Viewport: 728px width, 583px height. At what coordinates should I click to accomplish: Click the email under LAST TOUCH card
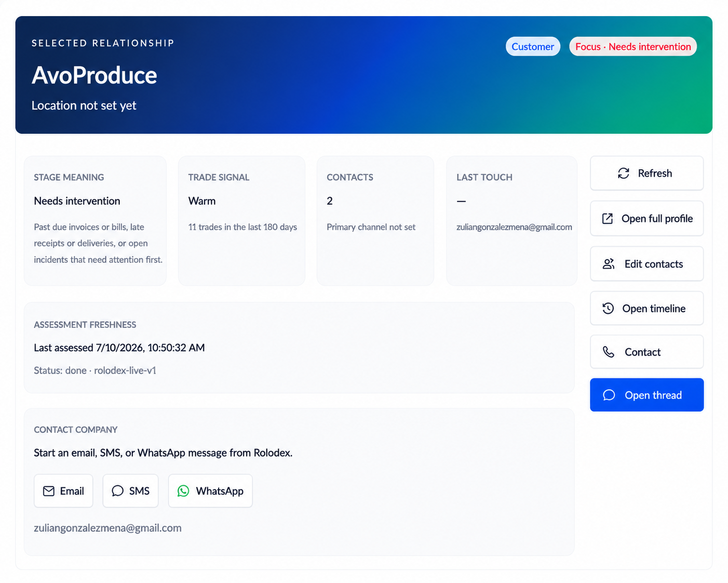pyautogui.click(x=514, y=227)
